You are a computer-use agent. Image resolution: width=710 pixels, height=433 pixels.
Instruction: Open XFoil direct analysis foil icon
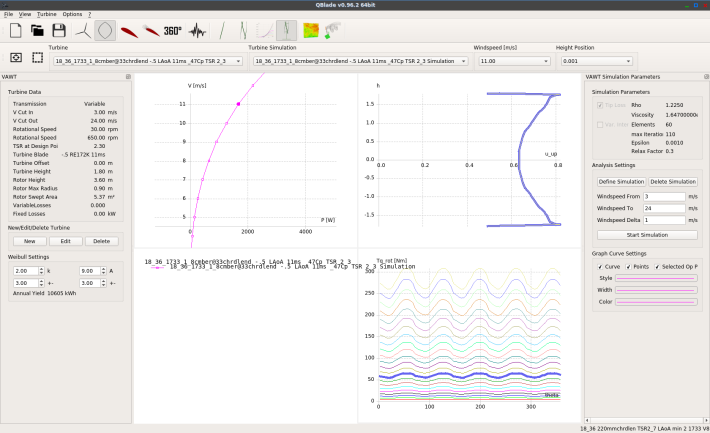tap(151, 31)
